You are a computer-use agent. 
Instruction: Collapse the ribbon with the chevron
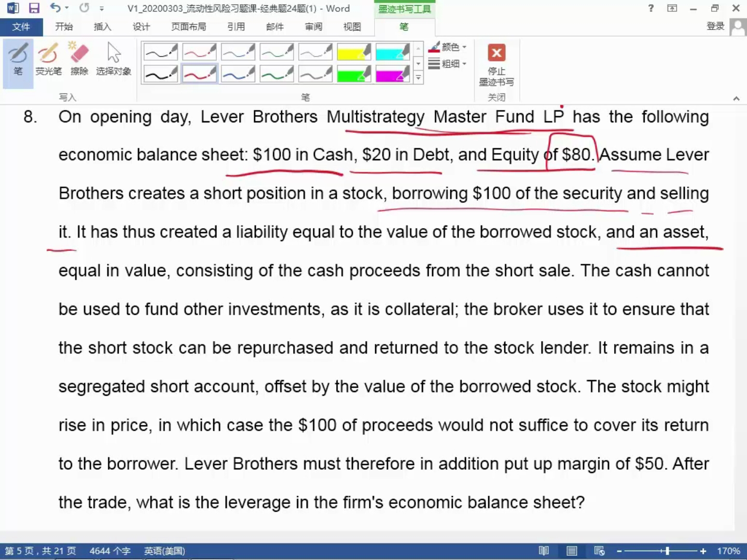pos(736,98)
